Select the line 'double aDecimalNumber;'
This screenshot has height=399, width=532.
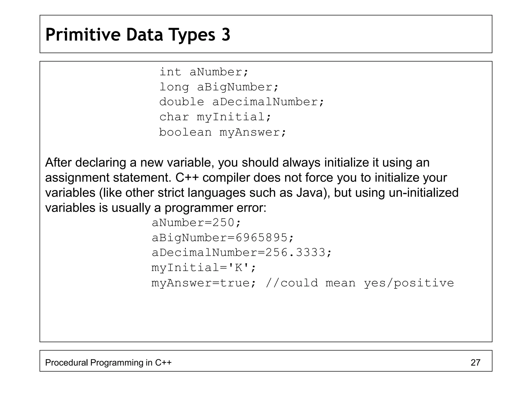[242, 102]
